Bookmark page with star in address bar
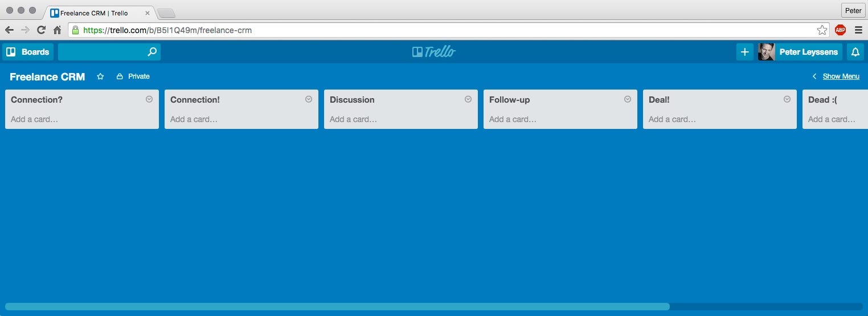Screen dimensions: 868x316 (822, 30)
